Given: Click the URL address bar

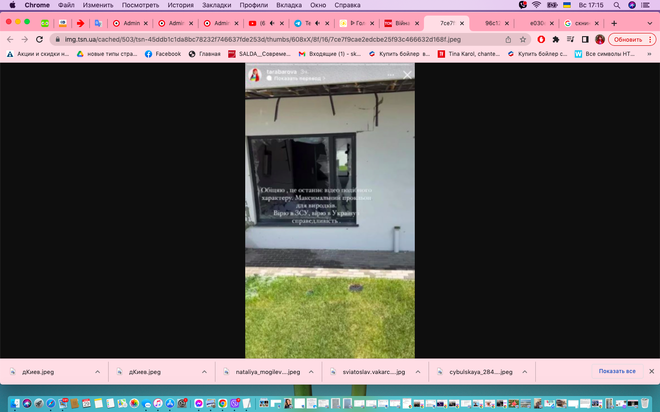Looking at the screenshot, I should (x=270, y=39).
